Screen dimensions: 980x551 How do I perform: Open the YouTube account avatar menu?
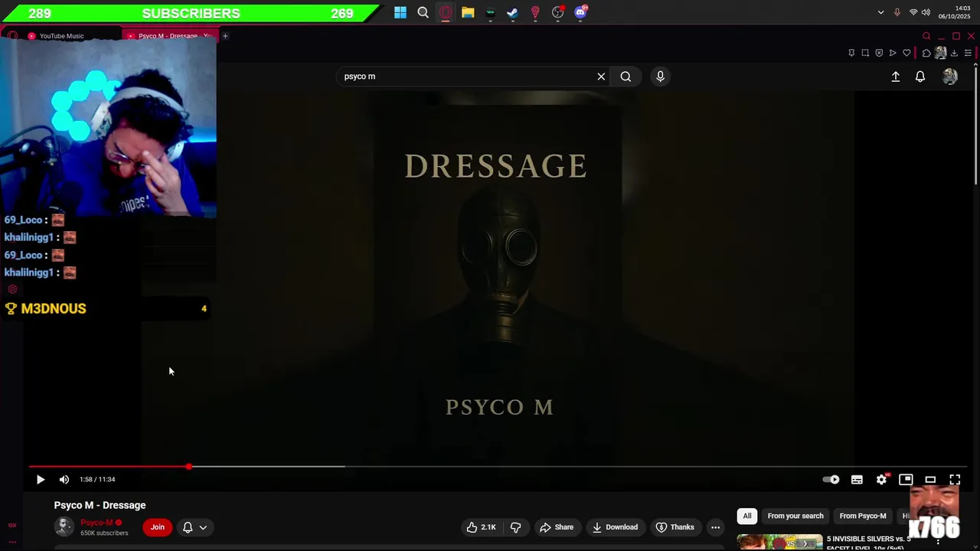point(950,77)
